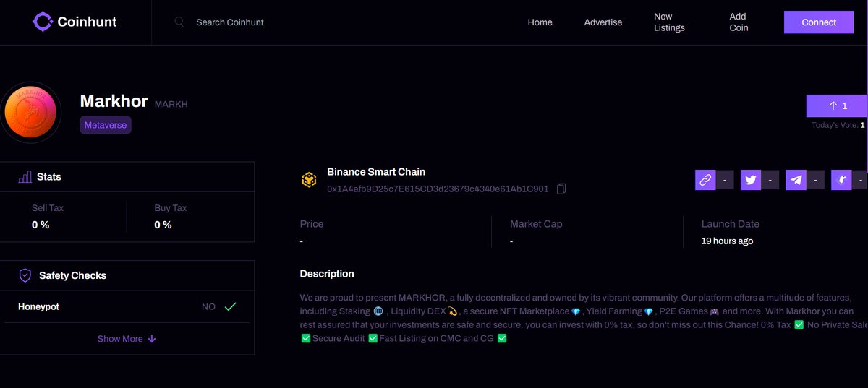Click the Description heading
Viewport: 868px width, 388px height.
click(x=327, y=274)
